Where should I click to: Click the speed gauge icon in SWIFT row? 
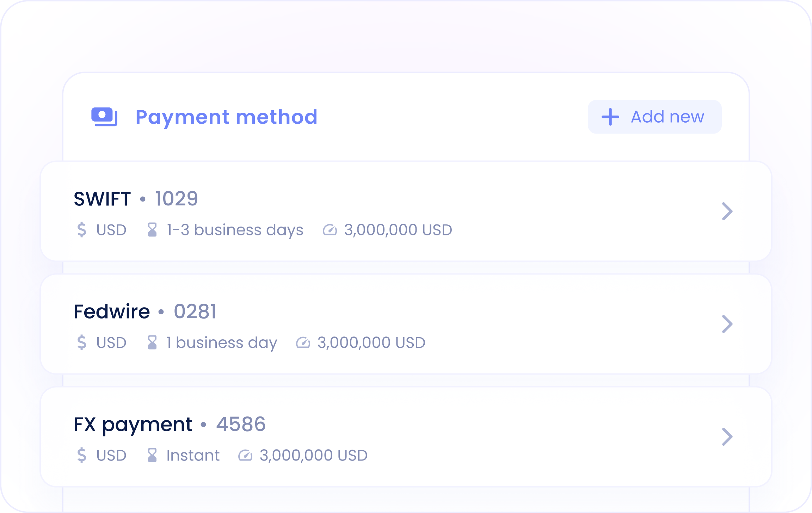[330, 230]
